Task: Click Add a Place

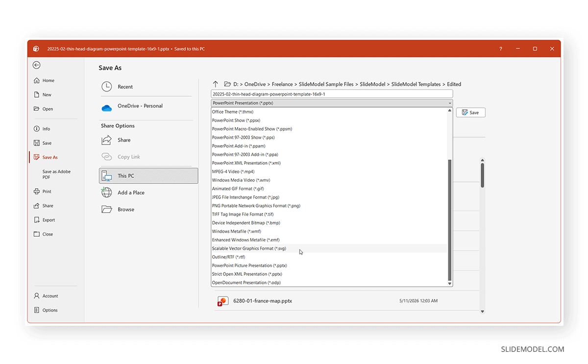Action: 131,193
